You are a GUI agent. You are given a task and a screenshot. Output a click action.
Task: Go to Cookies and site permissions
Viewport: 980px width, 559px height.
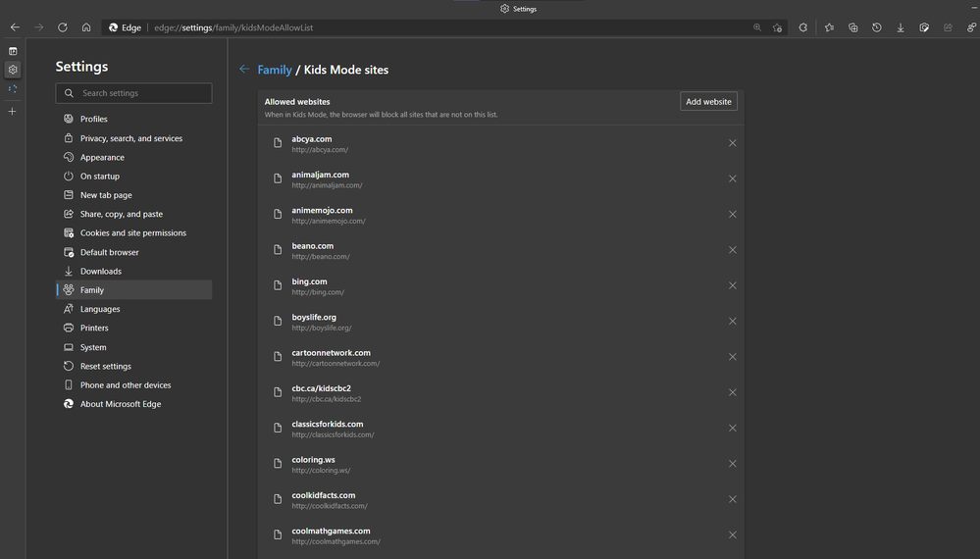pyautogui.click(x=132, y=233)
